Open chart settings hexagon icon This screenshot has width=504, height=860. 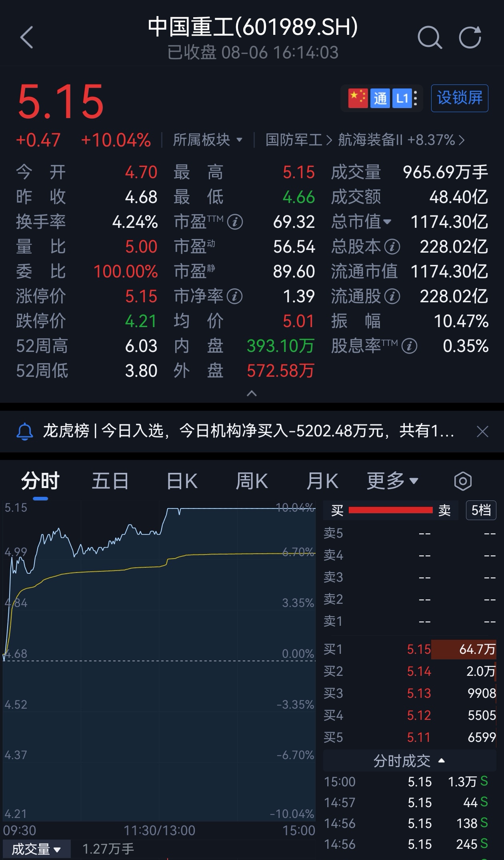(463, 481)
